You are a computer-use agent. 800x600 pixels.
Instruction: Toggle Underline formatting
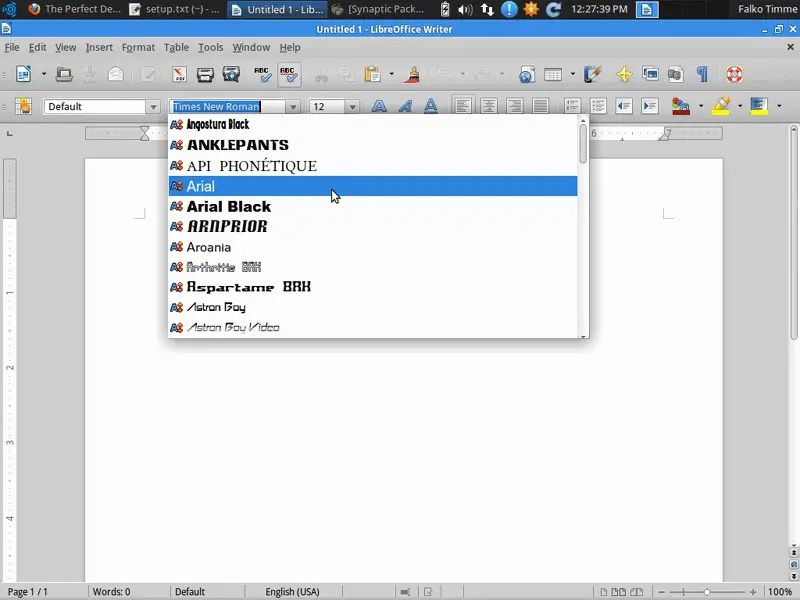click(x=431, y=106)
